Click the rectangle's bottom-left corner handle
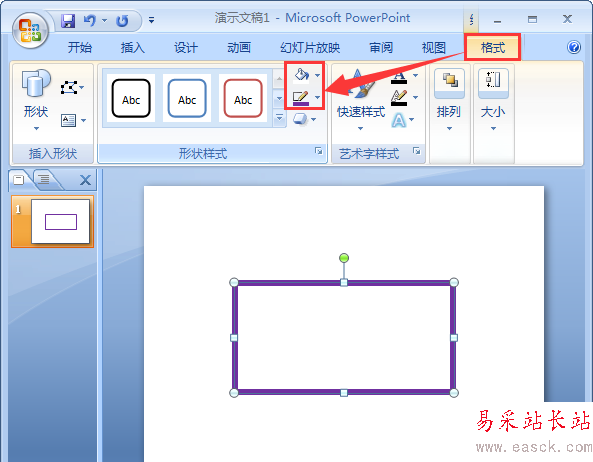Image resolution: width=593 pixels, height=462 pixels. [x=234, y=393]
